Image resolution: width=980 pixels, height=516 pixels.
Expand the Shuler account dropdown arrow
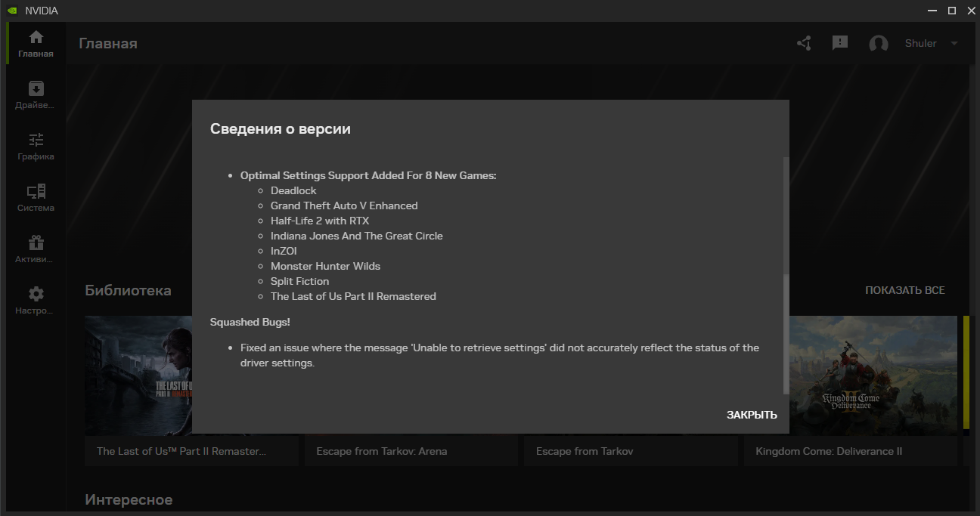tap(954, 43)
